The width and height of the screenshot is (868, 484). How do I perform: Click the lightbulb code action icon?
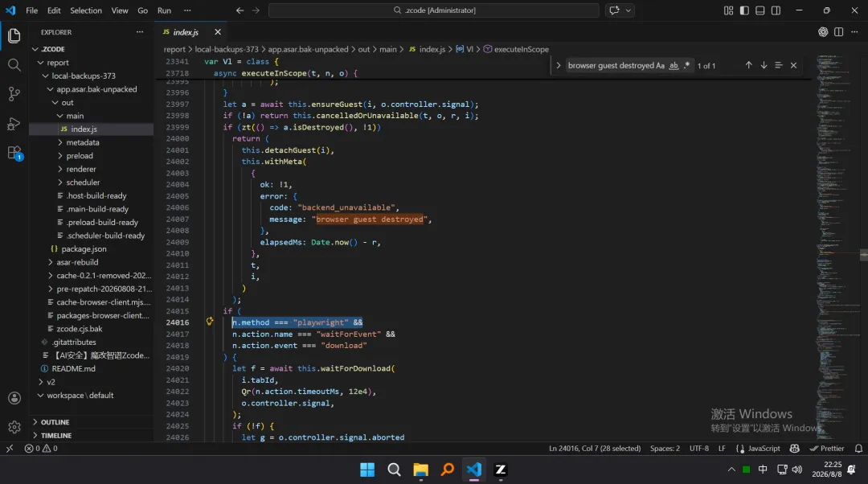[x=210, y=321]
